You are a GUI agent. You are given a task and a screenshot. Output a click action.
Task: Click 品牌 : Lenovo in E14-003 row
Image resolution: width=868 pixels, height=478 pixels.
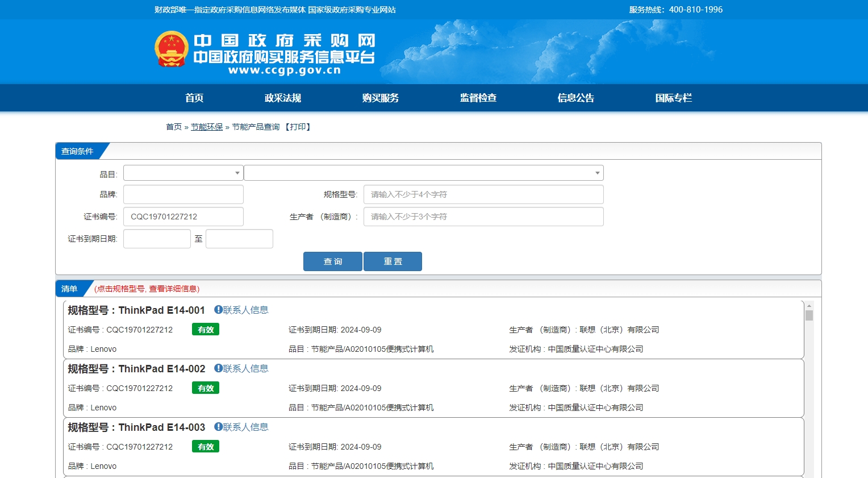pos(92,466)
